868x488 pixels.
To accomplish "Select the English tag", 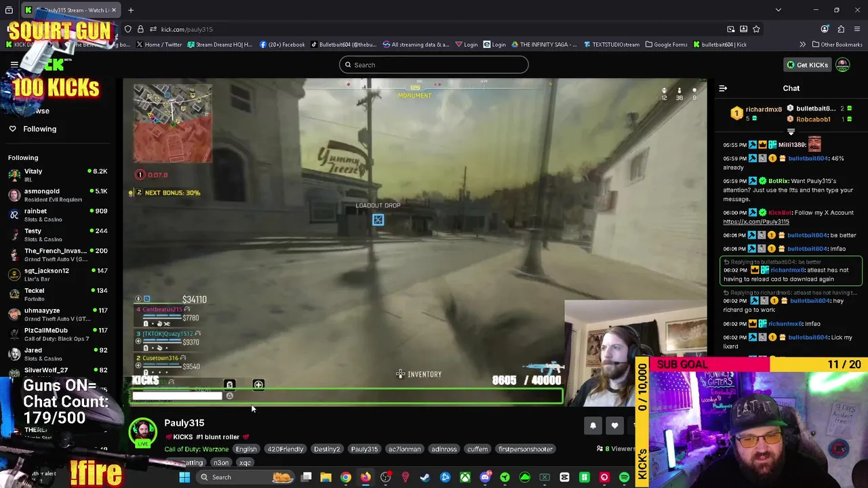I will pos(246,449).
